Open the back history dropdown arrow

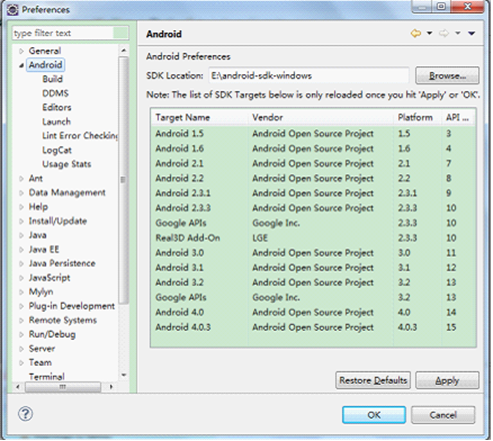click(430, 33)
